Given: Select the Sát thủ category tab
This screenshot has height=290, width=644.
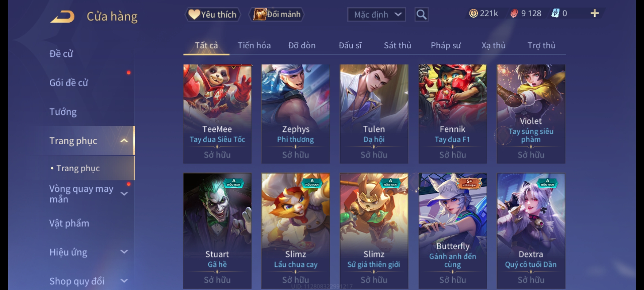Looking at the screenshot, I should [x=397, y=46].
